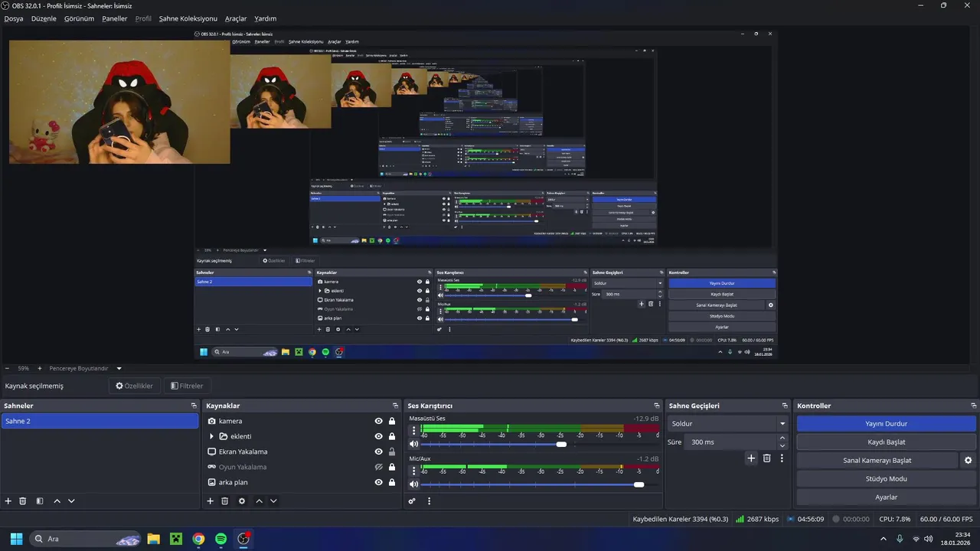Zoom out the preview with the minus icon
Screen dimensions: 980x551
(8, 368)
